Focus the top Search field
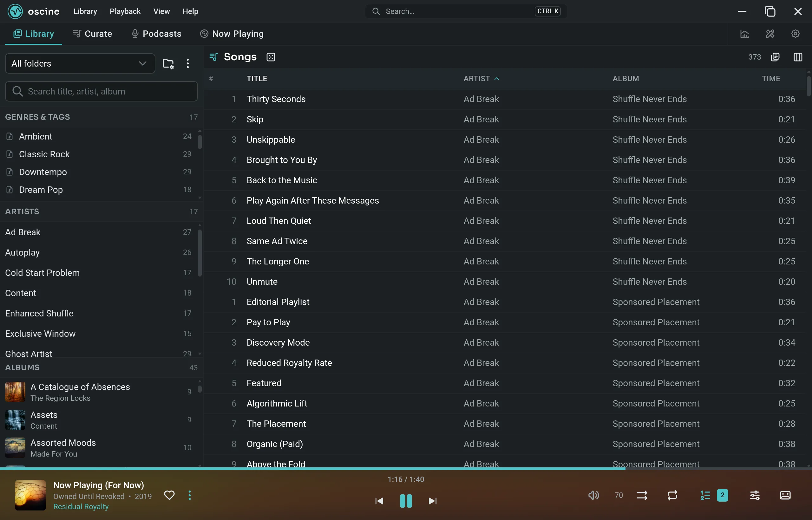The image size is (812, 520). [x=466, y=11]
